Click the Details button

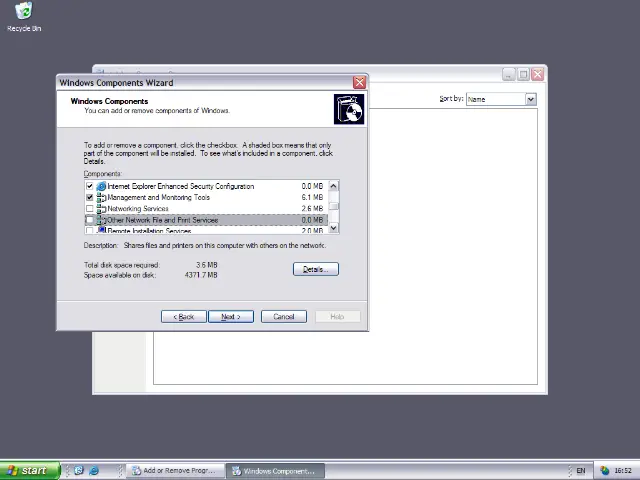316,269
